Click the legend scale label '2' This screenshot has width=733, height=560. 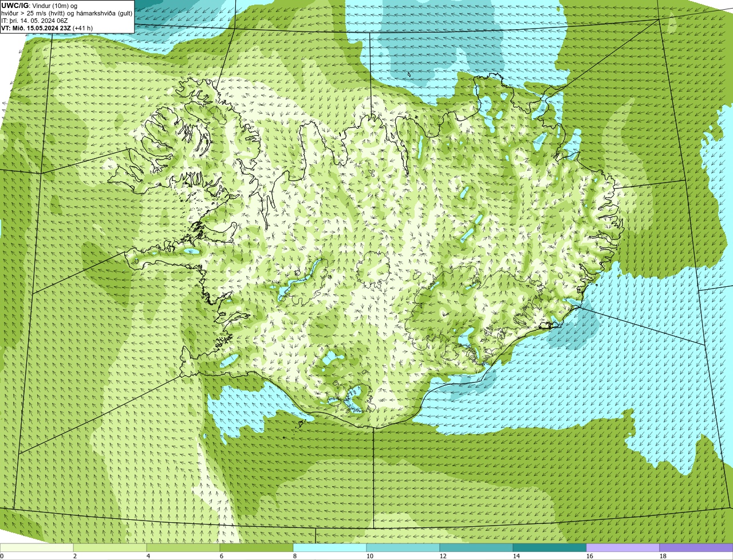[x=75, y=556]
